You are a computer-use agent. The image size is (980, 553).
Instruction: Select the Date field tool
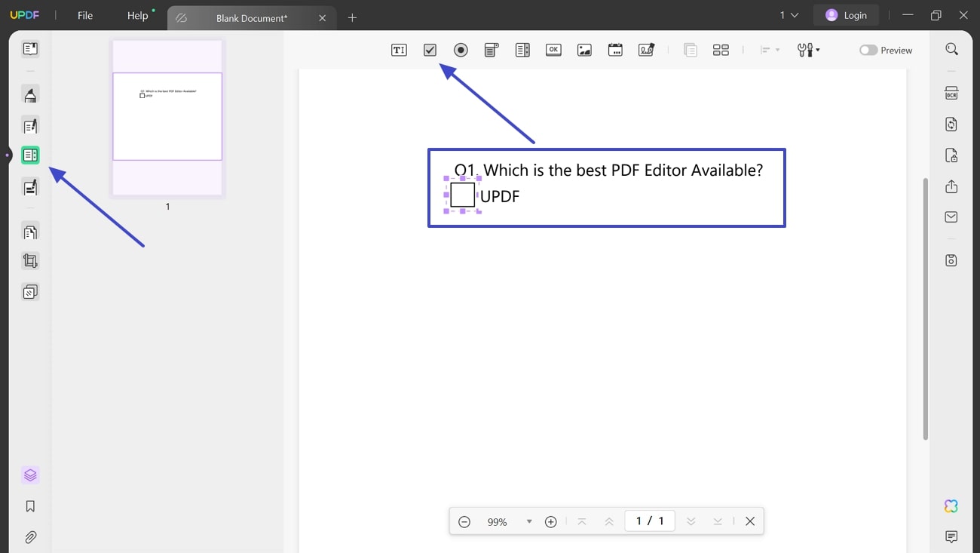[x=615, y=50]
